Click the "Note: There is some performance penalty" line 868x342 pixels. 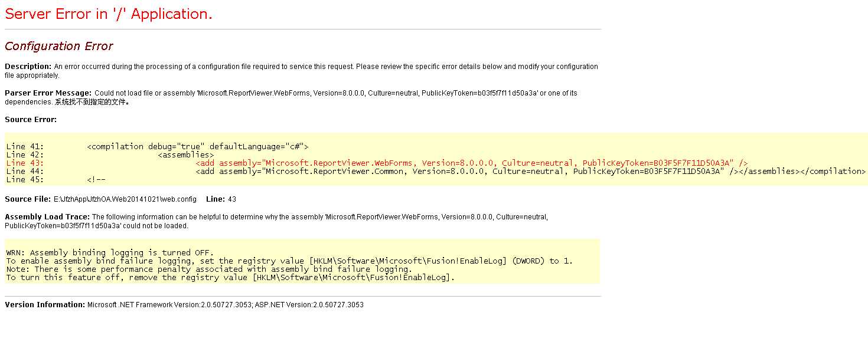click(209, 269)
